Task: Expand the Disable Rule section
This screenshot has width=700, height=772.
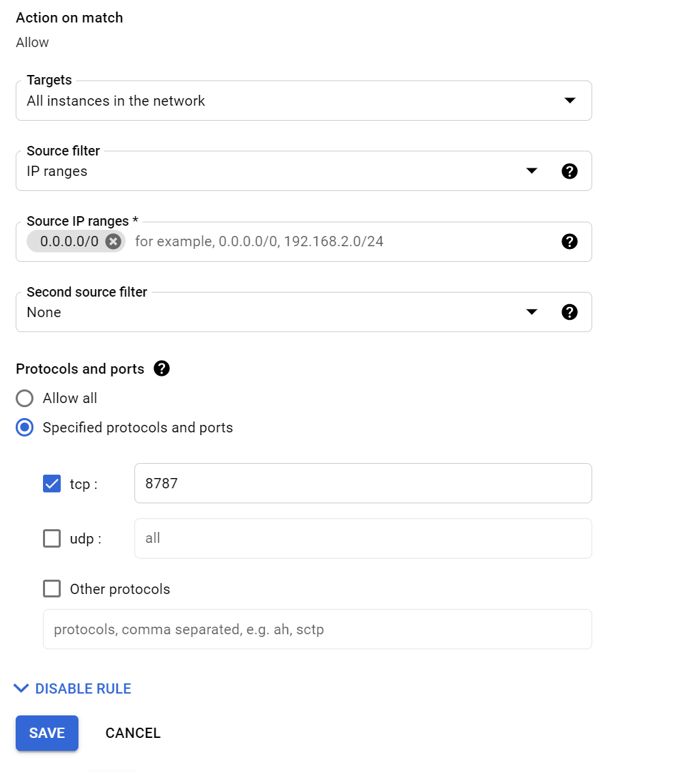Action: click(74, 689)
